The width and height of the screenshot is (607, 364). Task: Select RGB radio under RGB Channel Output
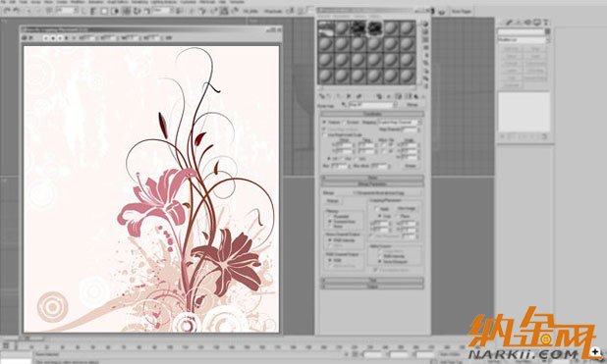click(330, 260)
